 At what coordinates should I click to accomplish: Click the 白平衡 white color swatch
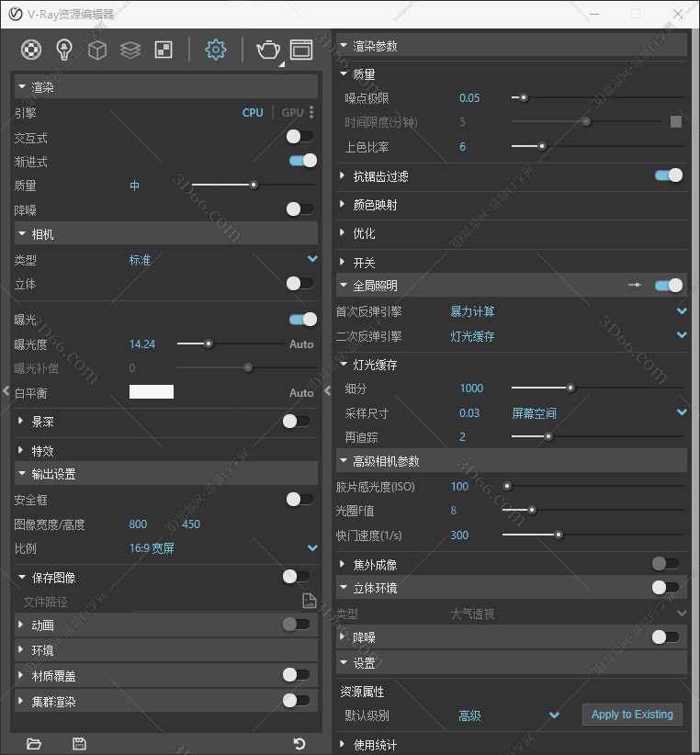pos(152,392)
